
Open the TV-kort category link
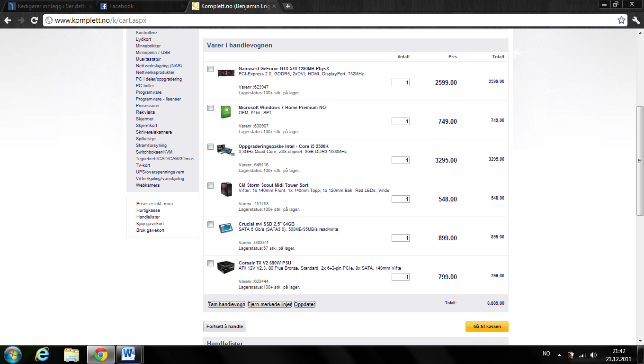143,165
